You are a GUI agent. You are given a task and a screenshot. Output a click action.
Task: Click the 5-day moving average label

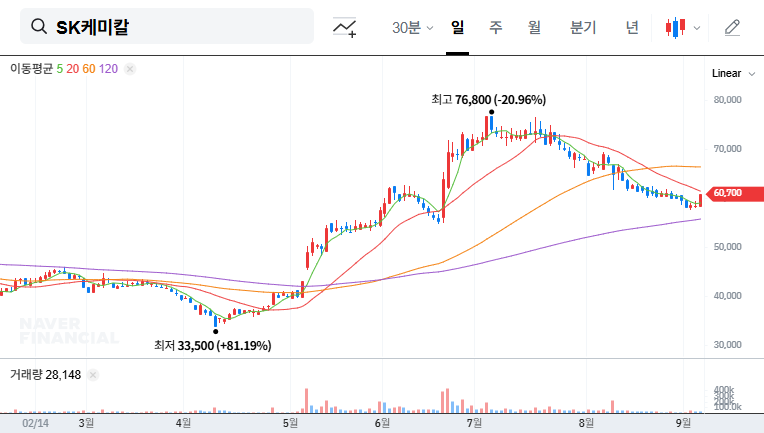pos(59,69)
